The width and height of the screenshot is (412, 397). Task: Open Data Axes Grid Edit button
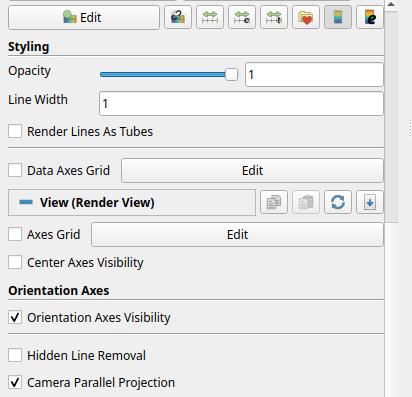tap(252, 170)
